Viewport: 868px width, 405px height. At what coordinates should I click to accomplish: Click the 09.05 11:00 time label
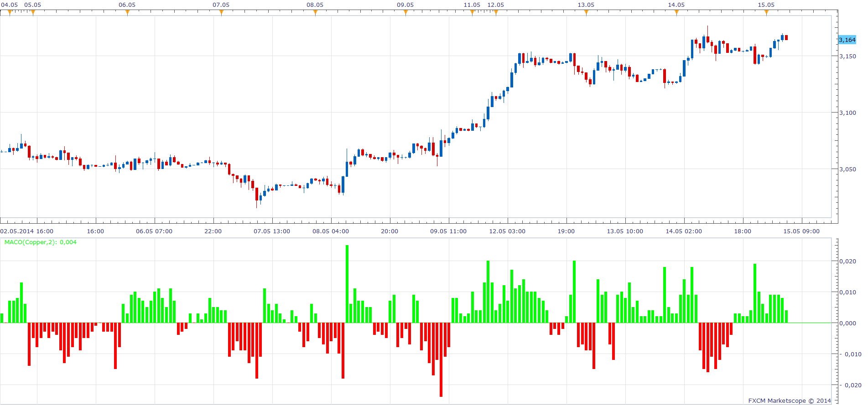[448, 231]
